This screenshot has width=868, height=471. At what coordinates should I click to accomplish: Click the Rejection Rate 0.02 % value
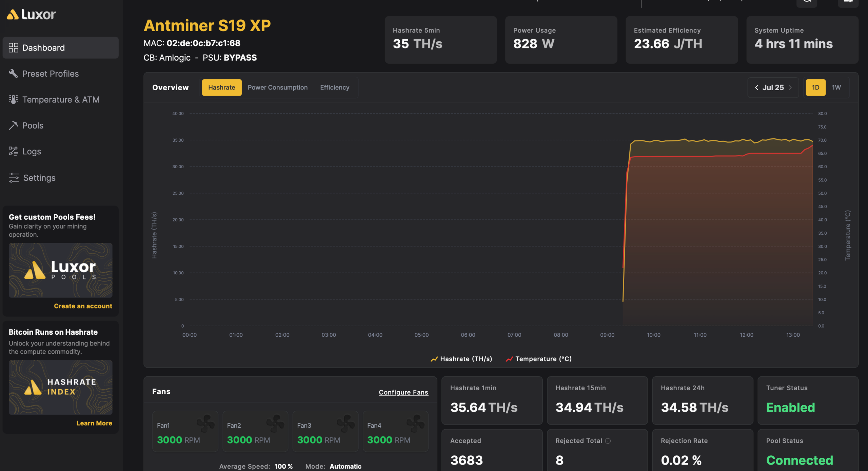(681, 460)
